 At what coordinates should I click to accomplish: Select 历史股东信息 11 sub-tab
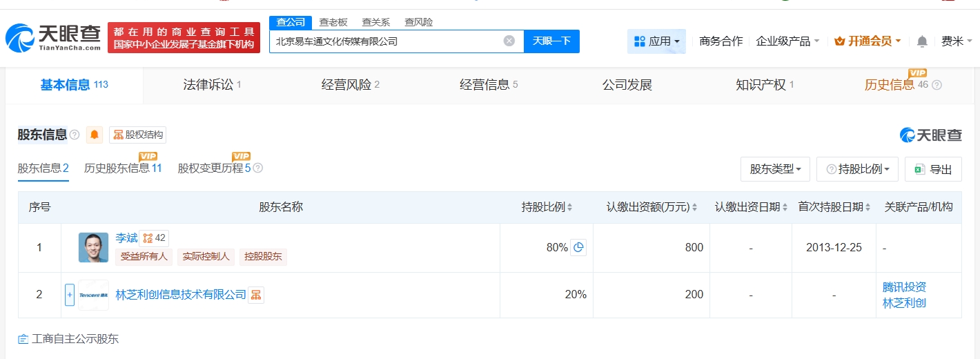(123, 168)
